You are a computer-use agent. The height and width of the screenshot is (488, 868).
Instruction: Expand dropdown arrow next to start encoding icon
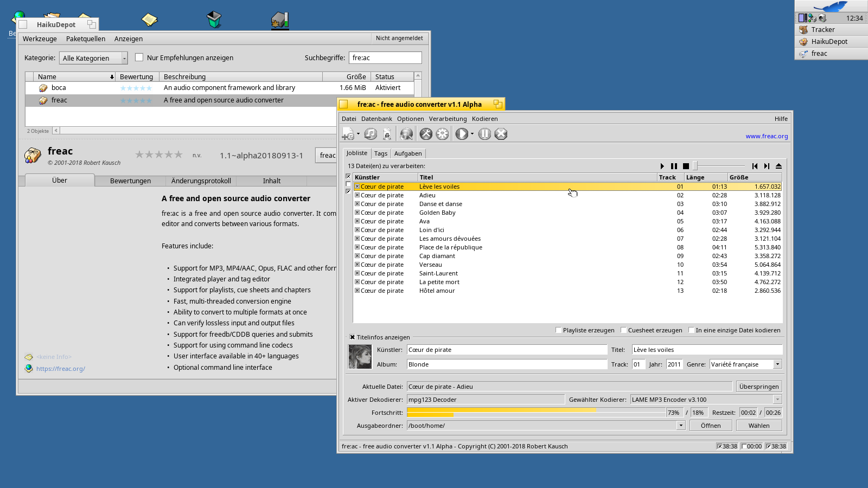(x=472, y=134)
